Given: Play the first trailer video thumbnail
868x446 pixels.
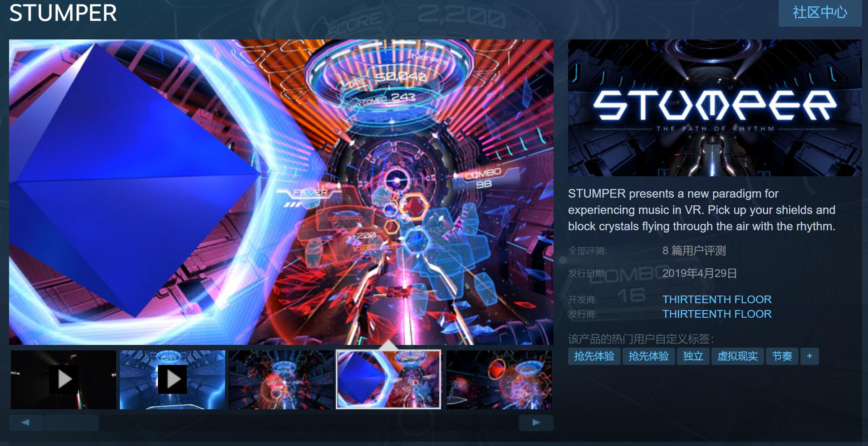Looking at the screenshot, I should click(x=64, y=379).
